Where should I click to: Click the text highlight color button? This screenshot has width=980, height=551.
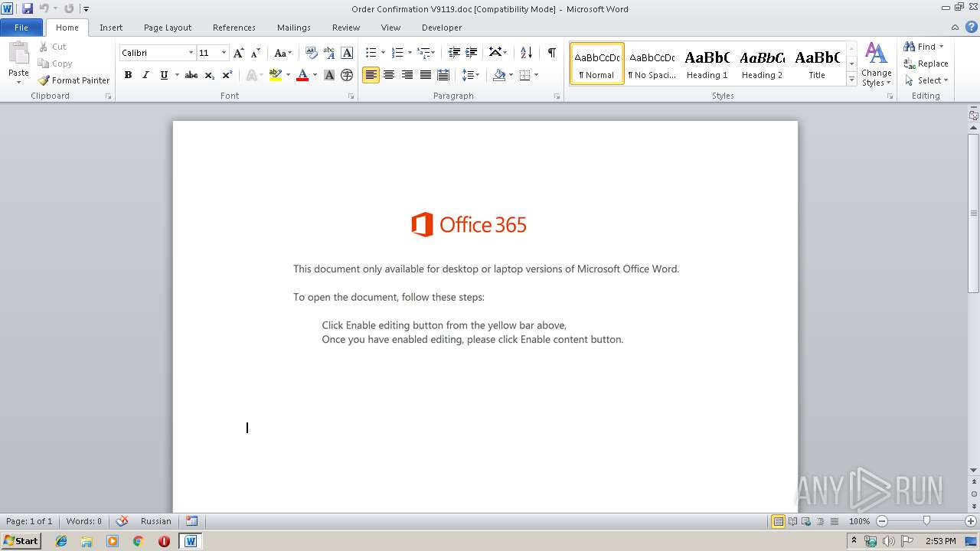click(276, 75)
